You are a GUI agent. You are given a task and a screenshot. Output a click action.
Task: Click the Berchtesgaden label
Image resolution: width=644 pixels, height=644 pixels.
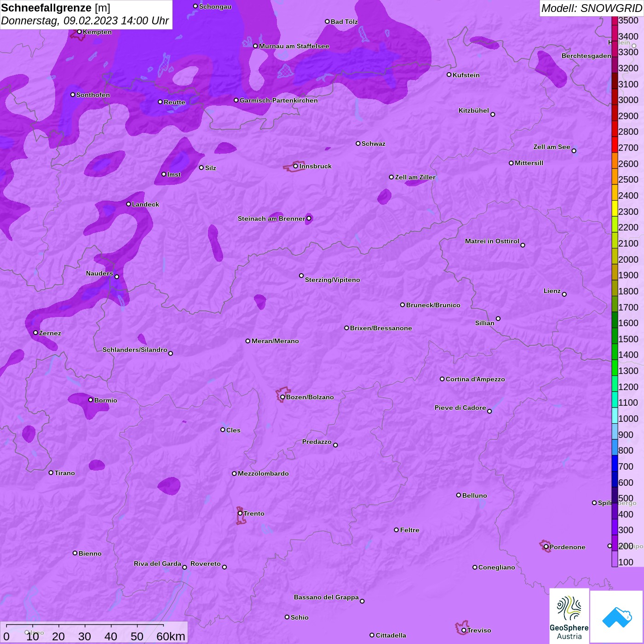pyautogui.click(x=586, y=56)
